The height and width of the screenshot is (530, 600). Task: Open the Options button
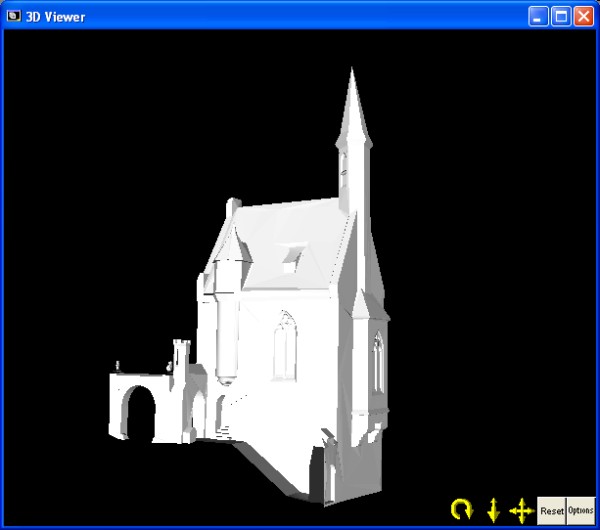click(x=581, y=511)
